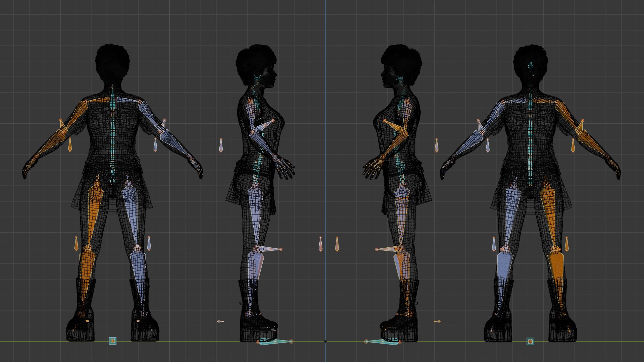Pick the tiny horizontal bone behind the left-facing heel
Screen dimensions: 644x362
click(437, 321)
